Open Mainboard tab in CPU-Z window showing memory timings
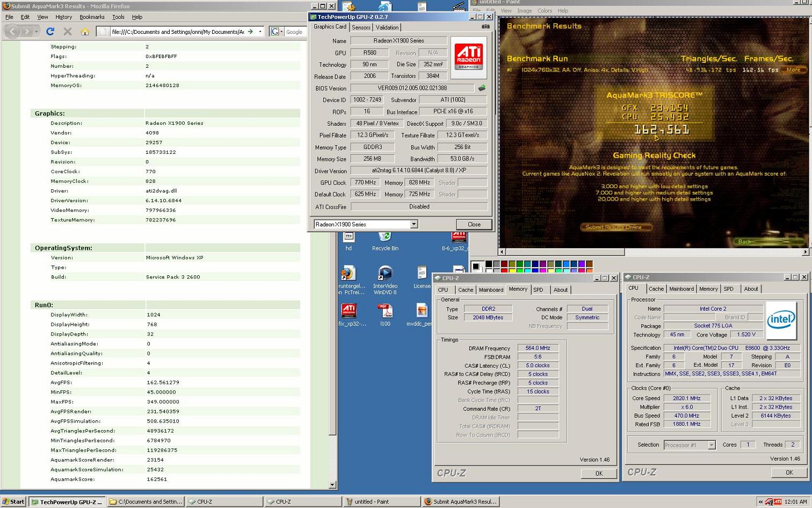 click(491, 290)
